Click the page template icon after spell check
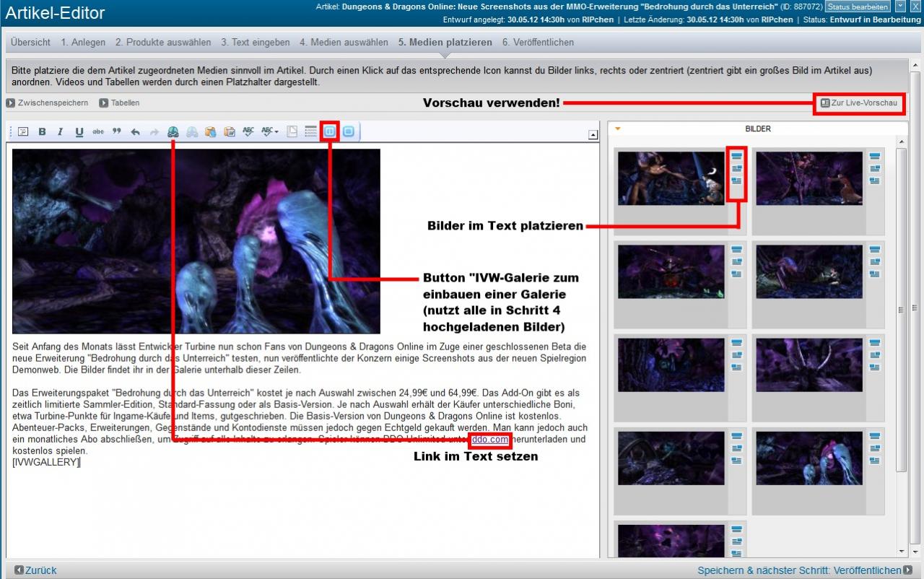 point(292,132)
